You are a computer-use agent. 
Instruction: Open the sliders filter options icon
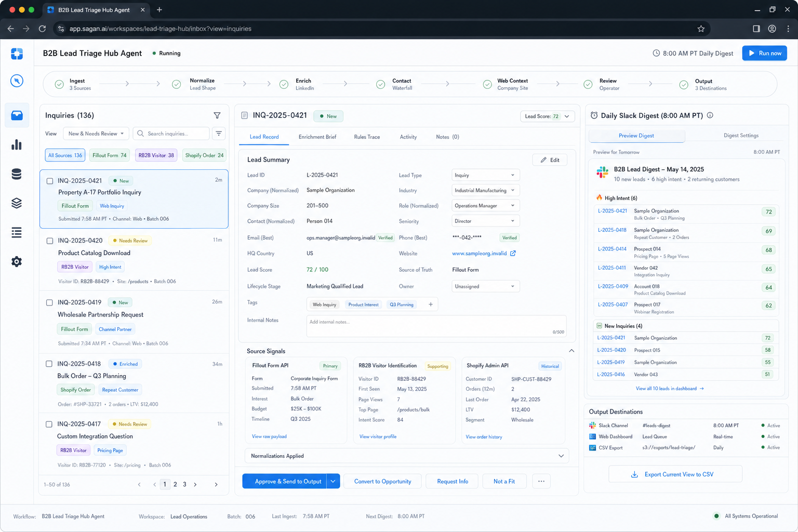pos(219,134)
